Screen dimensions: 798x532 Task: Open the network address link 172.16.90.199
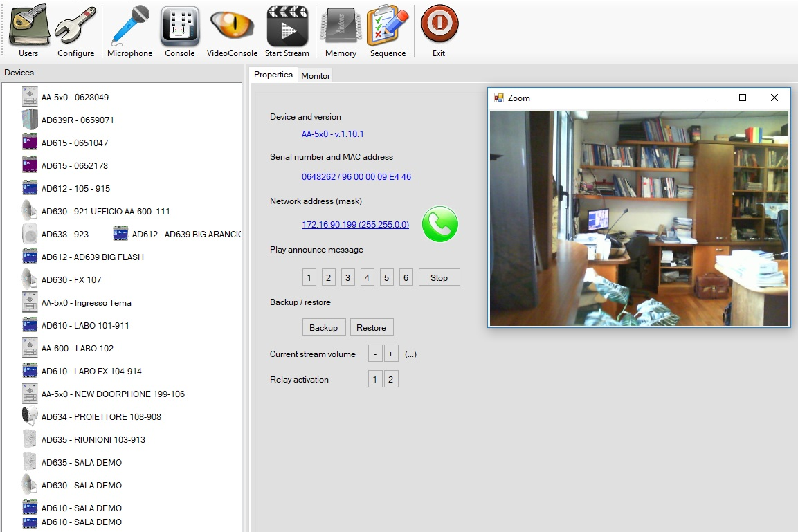pos(355,224)
